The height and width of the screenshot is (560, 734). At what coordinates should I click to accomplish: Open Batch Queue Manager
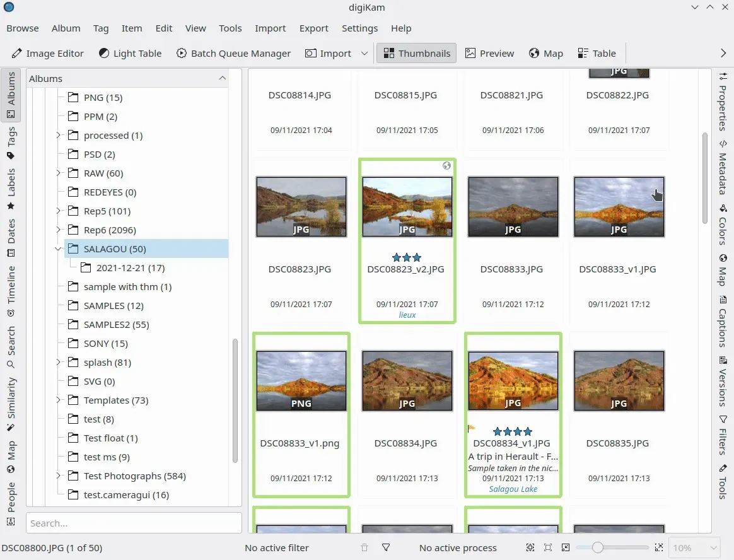tap(233, 54)
